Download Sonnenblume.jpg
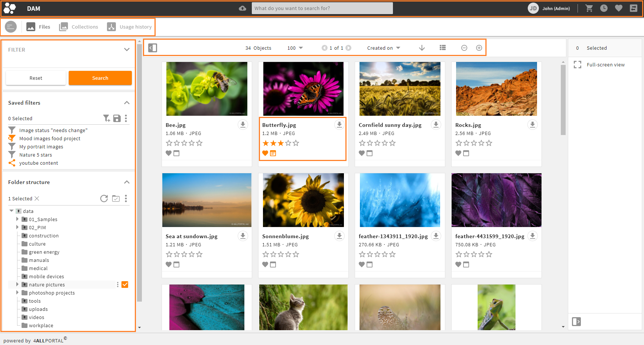 click(339, 236)
